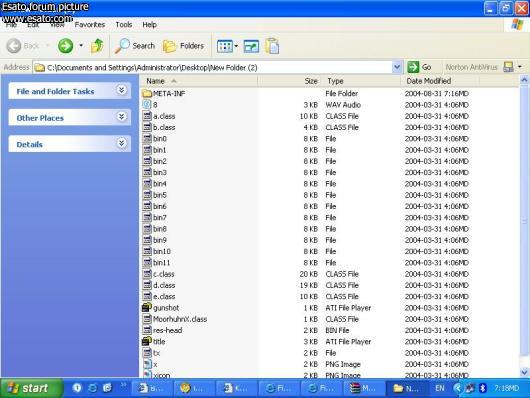
Task: Open the forward history dropdown arrow
Action: (x=81, y=45)
